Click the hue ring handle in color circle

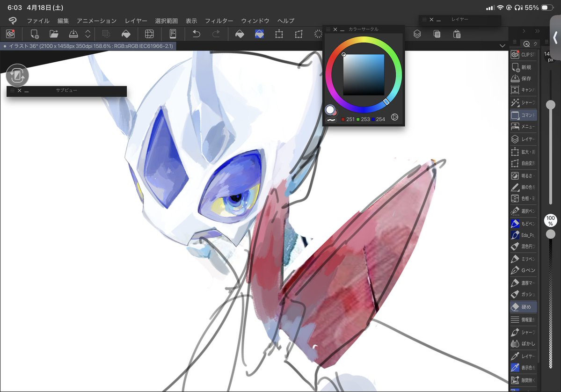[x=386, y=102]
